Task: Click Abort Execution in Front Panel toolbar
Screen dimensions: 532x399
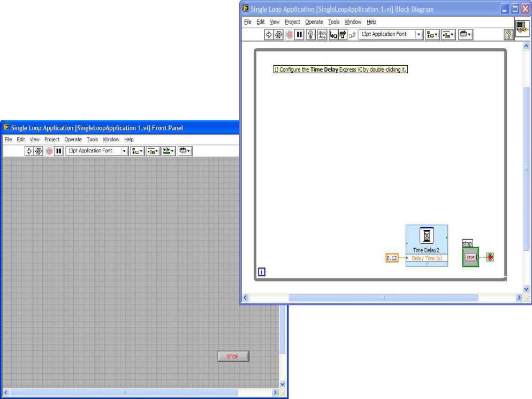Action: tap(49, 151)
